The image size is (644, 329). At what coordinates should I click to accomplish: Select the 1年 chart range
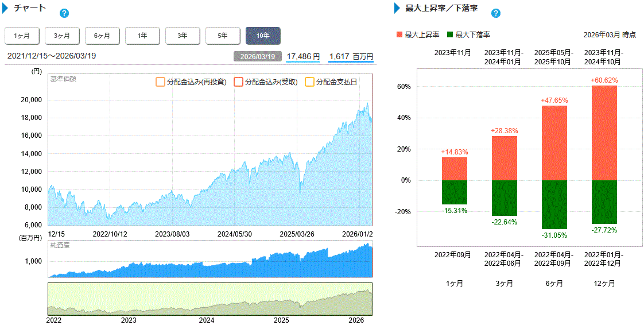click(x=142, y=36)
